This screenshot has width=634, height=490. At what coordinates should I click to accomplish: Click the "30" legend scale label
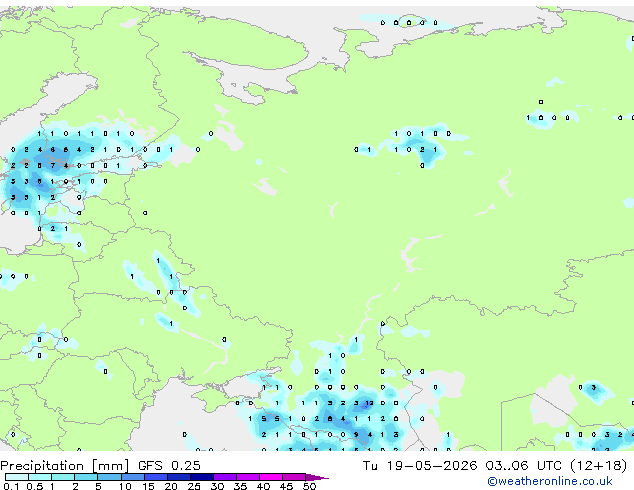coord(217,486)
